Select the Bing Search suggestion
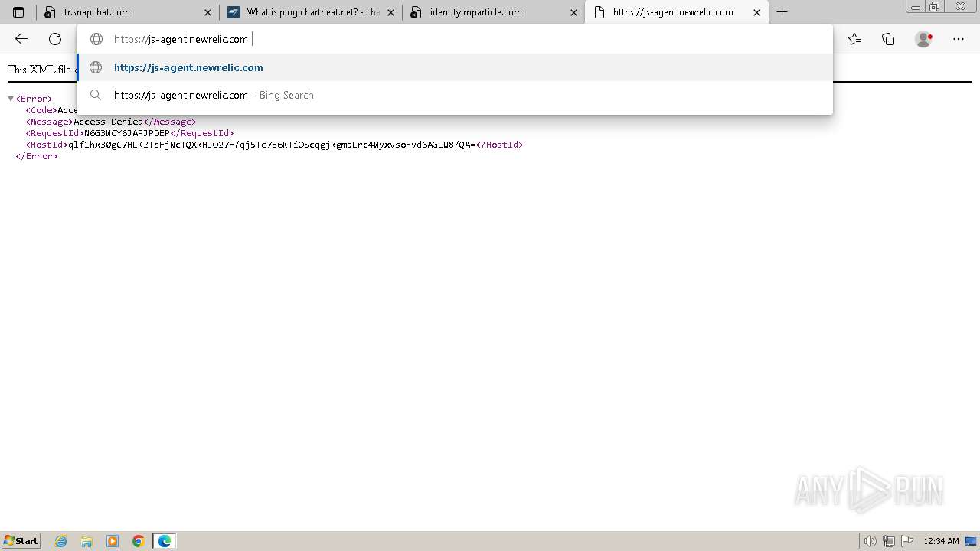Viewport: 980px width, 551px height. 455,95
